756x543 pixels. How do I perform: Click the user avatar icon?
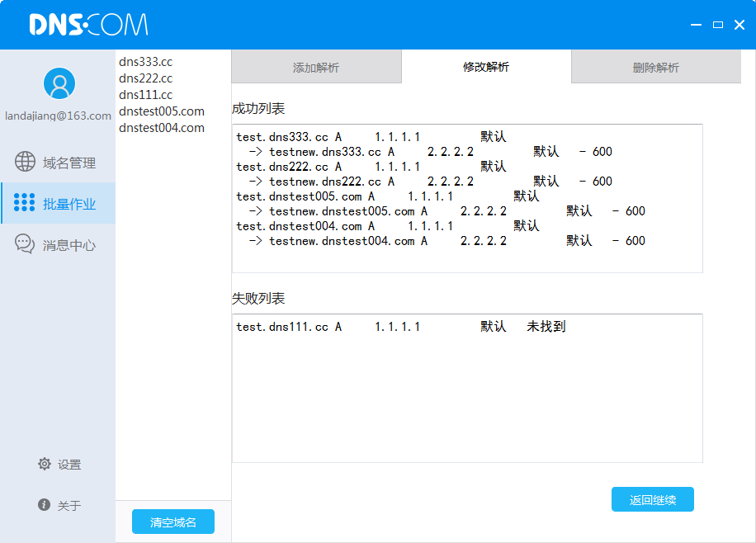[59, 83]
